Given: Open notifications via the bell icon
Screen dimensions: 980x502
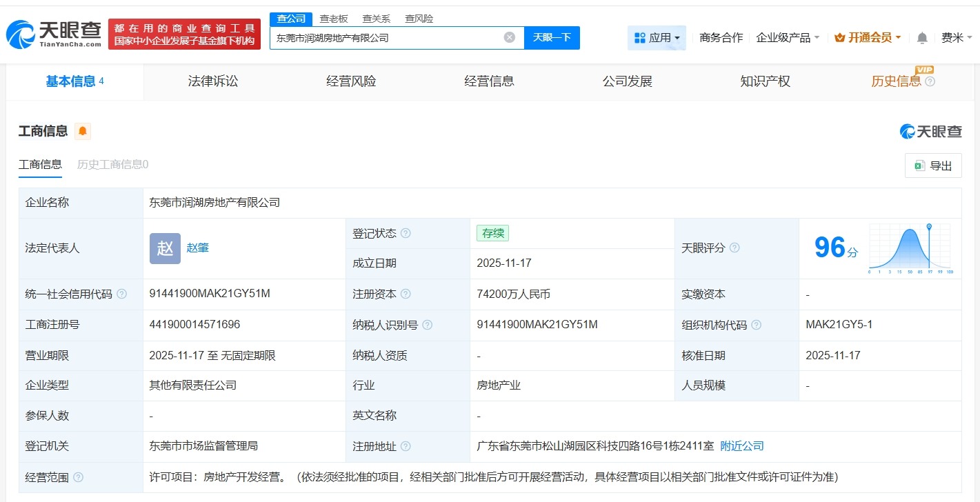Looking at the screenshot, I should point(921,38).
